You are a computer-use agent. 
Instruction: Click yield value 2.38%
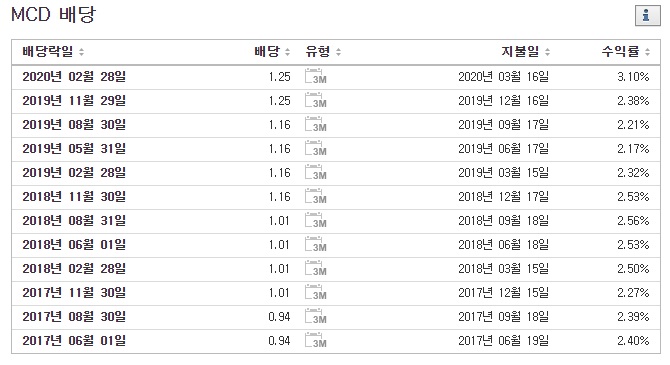point(633,100)
